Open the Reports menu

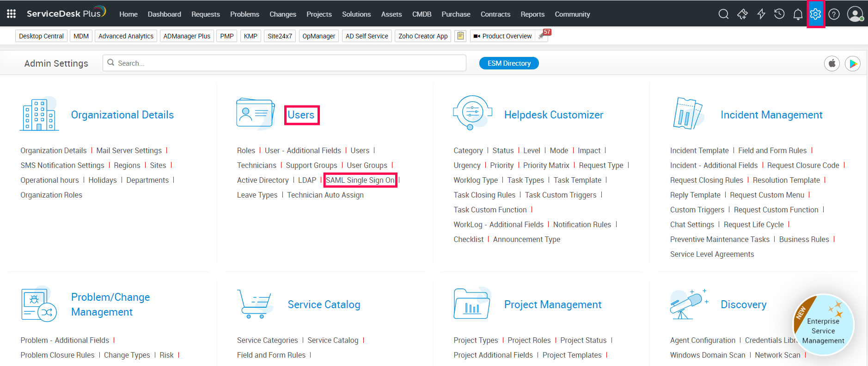point(532,14)
